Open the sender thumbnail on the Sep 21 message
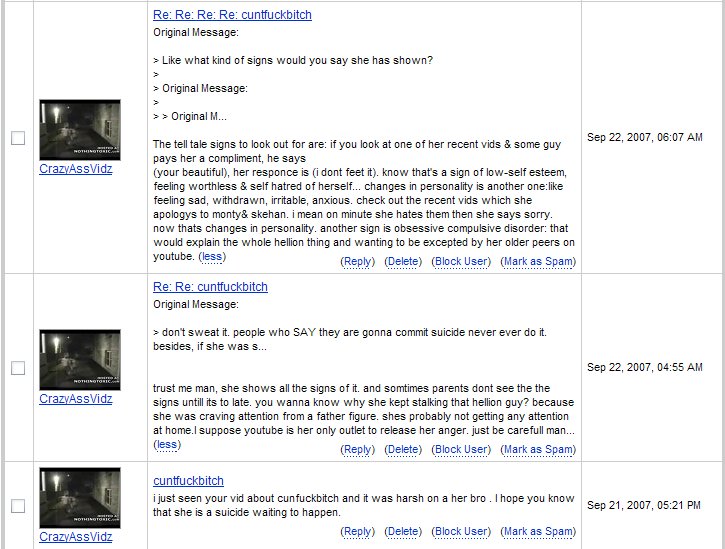 [x=80, y=498]
